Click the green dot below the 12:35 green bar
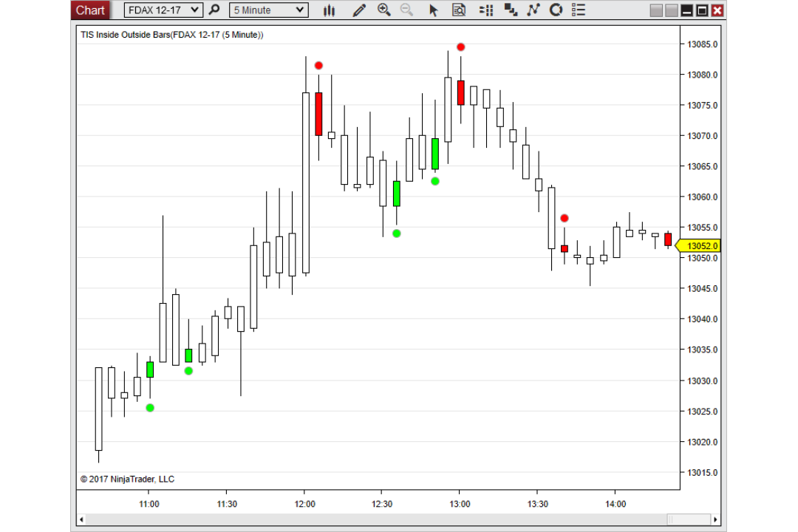This screenshot has height=532, width=798. click(397, 233)
